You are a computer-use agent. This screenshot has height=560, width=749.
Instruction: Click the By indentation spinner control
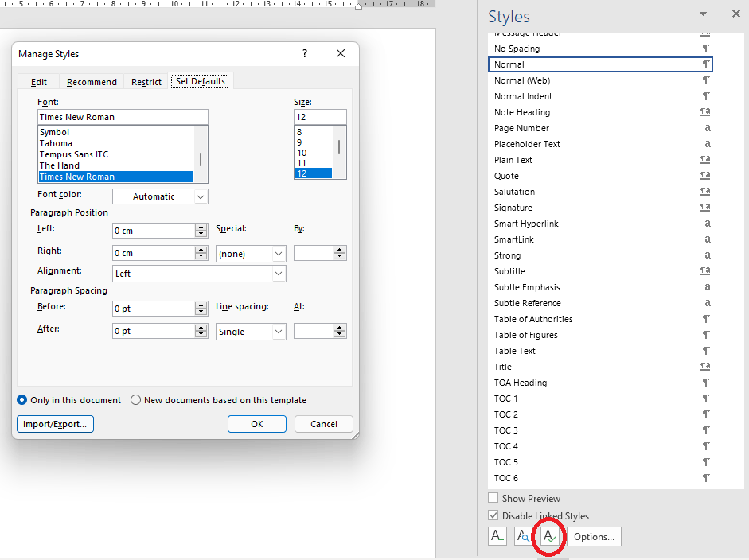[340, 253]
